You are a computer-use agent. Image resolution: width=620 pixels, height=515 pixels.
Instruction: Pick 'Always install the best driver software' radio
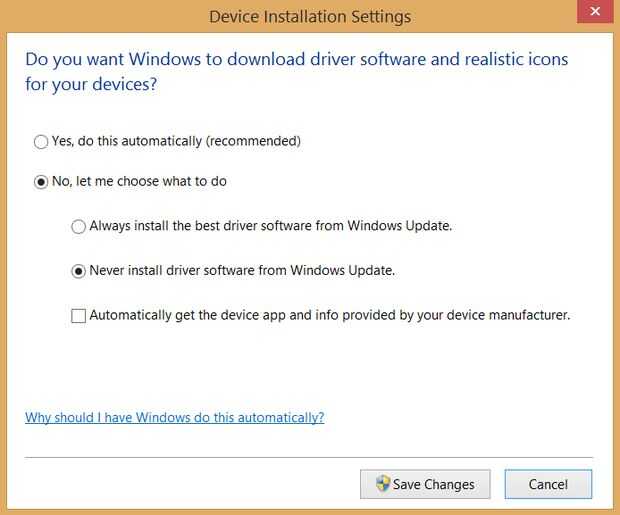[78, 227]
